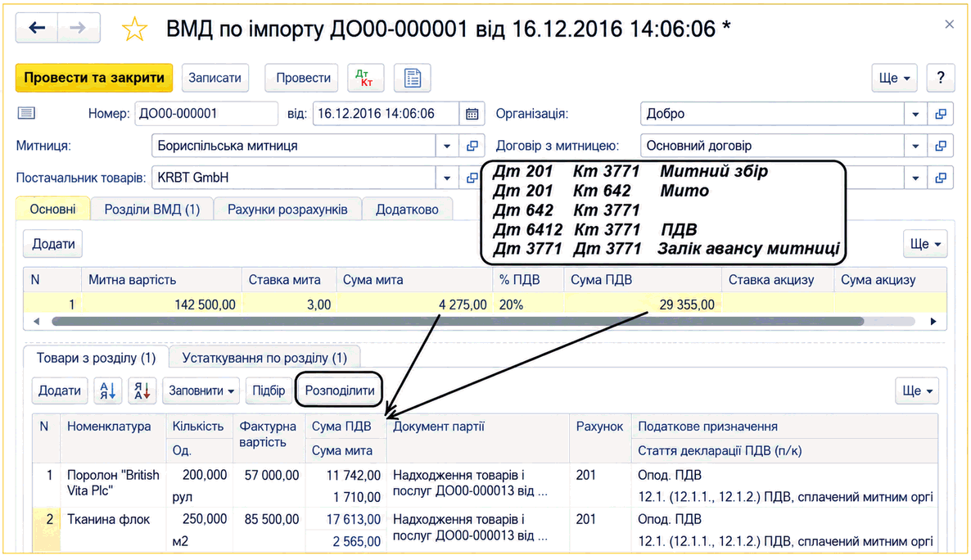Switch to Рахунки розрахунків tab

point(287,210)
